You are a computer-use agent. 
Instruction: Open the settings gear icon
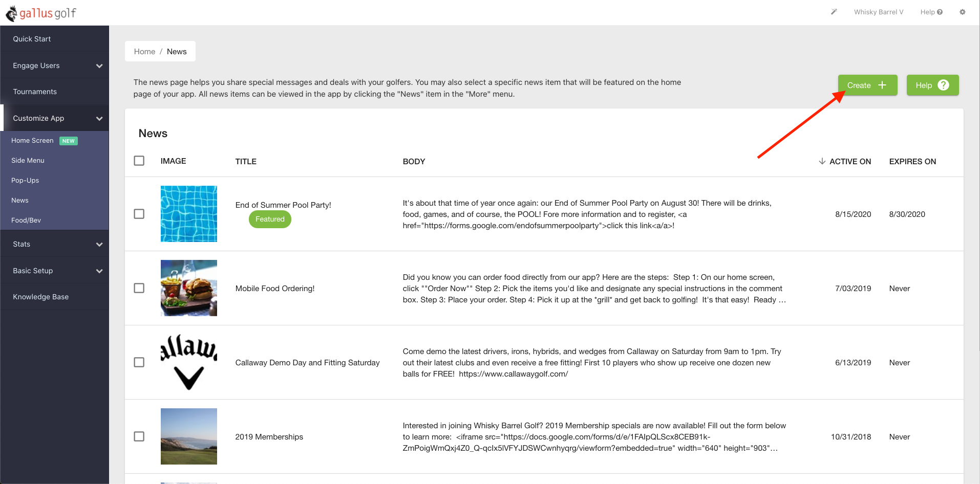pos(963,12)
